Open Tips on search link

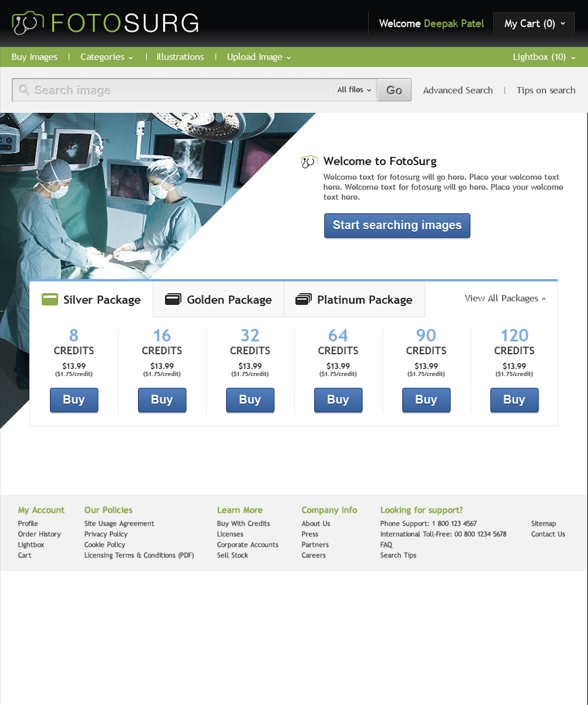(546, 90)
